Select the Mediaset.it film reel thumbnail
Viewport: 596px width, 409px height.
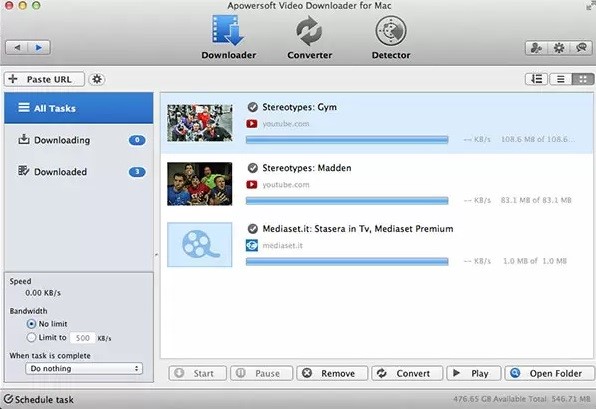200,245
